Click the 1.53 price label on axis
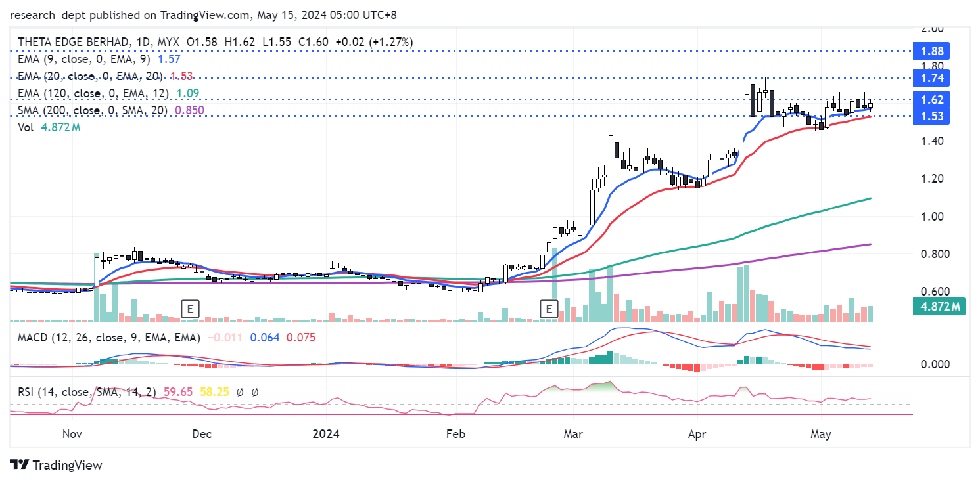The width and height of the screenshot is (980, 482). 933,116
